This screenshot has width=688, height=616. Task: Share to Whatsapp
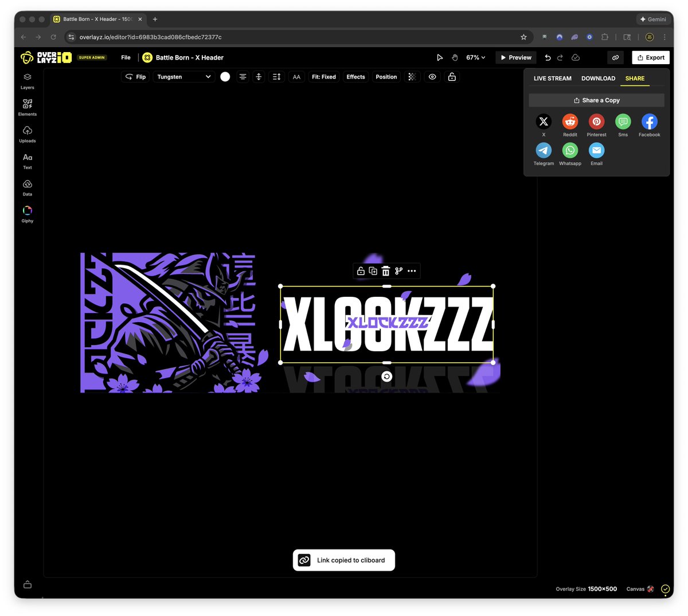[x=570, y=154]
